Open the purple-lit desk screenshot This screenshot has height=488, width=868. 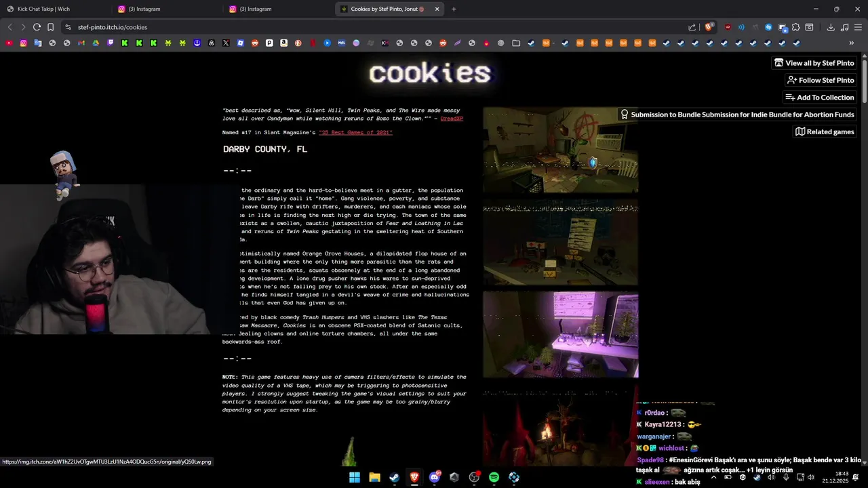click(x=560, y=334)
